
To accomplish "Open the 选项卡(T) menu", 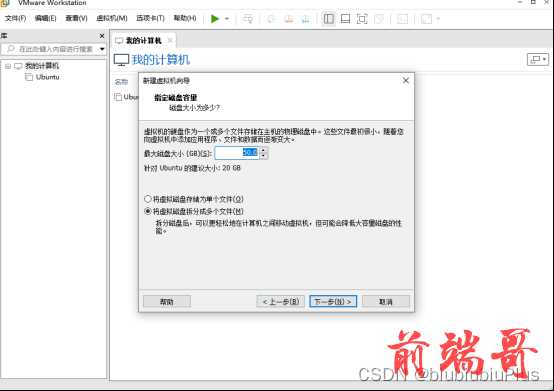I will coord(151,18).
